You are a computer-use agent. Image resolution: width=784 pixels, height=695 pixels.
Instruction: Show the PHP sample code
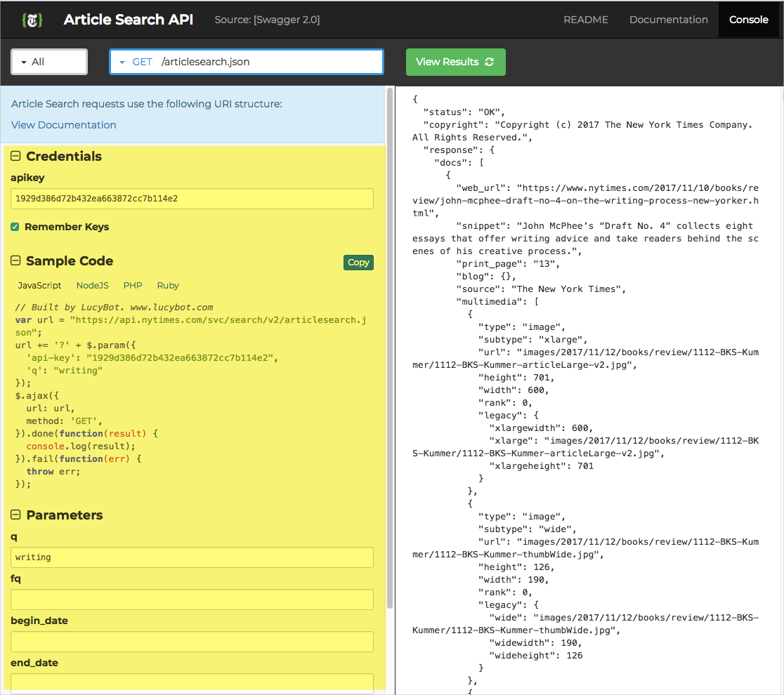coord(133,286)
